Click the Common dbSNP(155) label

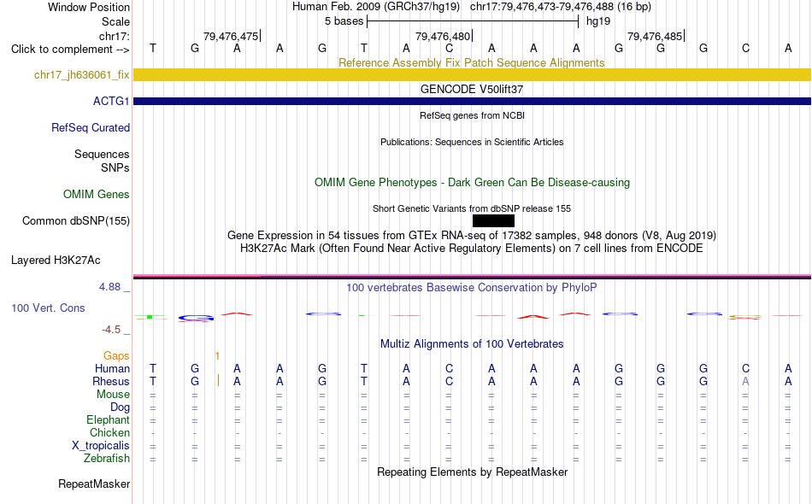point(75,221)
